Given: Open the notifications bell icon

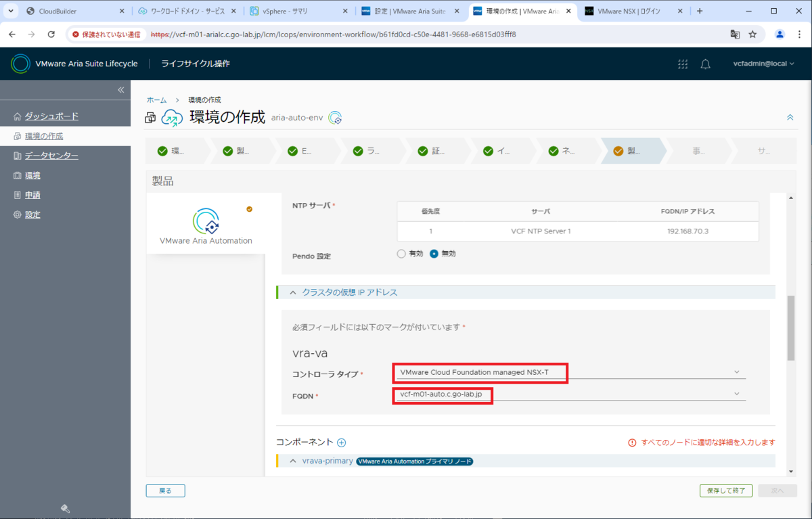Looking at the screenshot, I should click(x=705, y=64).
